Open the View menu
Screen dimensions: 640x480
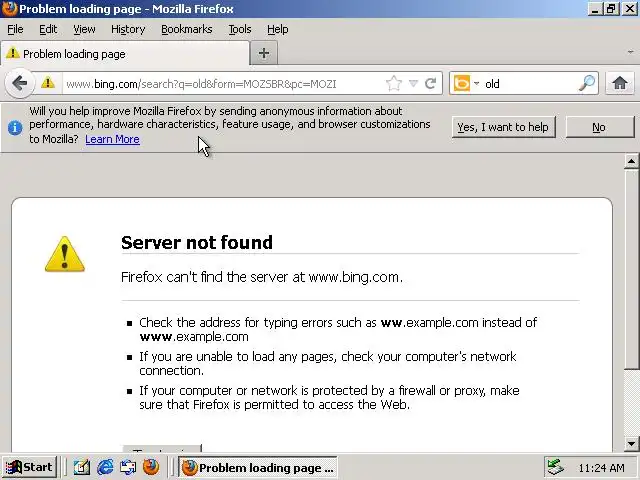[84, 29]
